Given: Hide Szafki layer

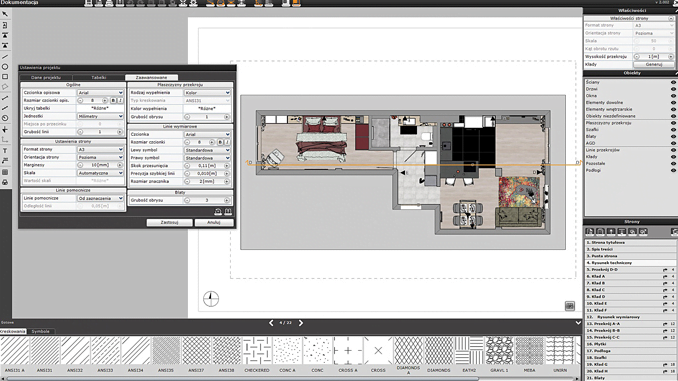Looking at the screenshot, I should click(x=673, y=130).
